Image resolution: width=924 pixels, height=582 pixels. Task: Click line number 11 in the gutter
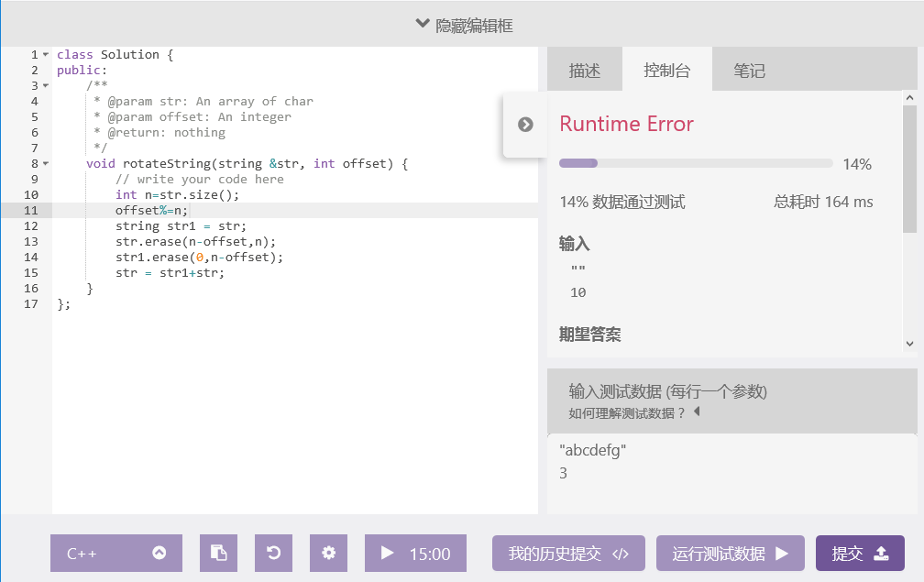pos(30,210)
